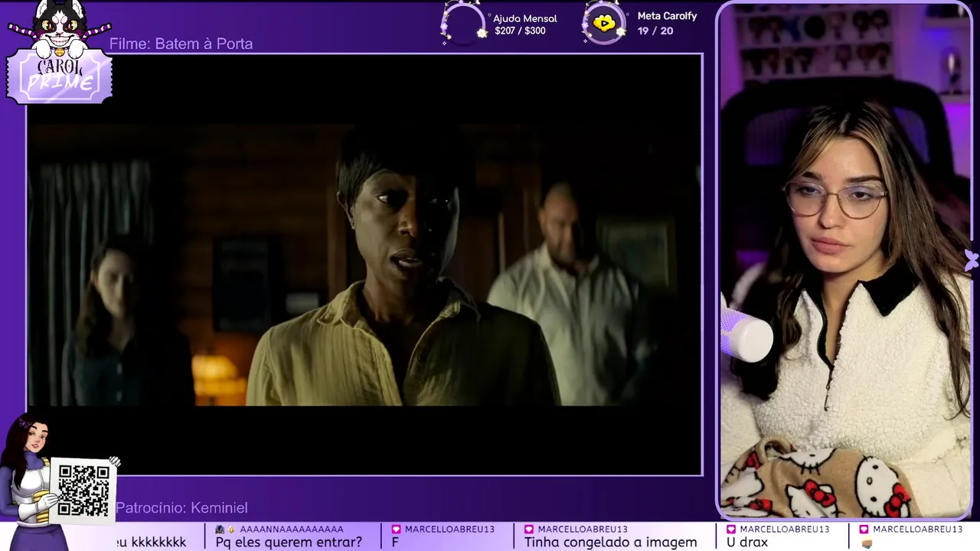Click the 'eu kkkkkkkk' chat message
The image size is (980, 551).
150,543
